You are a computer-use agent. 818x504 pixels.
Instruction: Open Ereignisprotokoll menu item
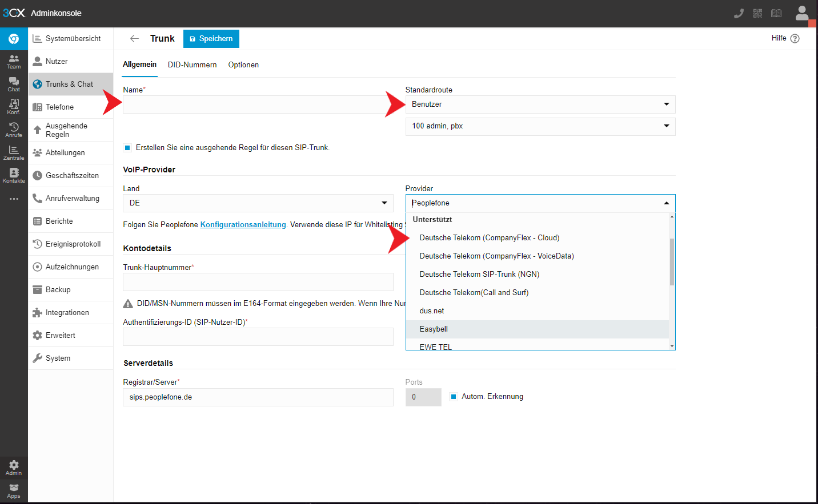point(71,244)
